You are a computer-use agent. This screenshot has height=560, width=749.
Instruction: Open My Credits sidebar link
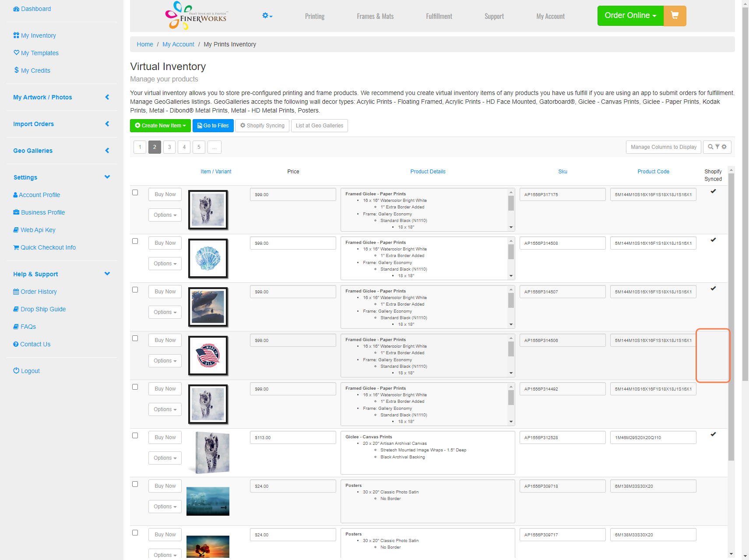pos(32,70)
